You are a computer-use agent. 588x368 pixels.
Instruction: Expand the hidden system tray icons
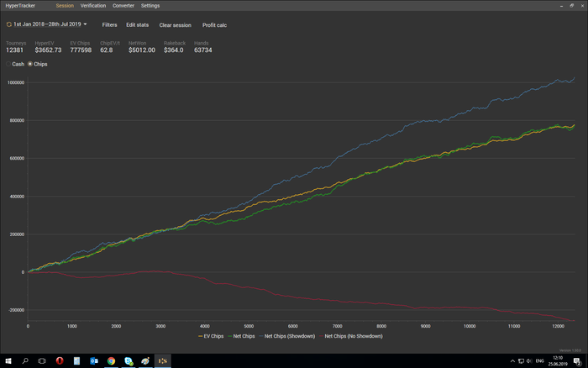[512, 361]
